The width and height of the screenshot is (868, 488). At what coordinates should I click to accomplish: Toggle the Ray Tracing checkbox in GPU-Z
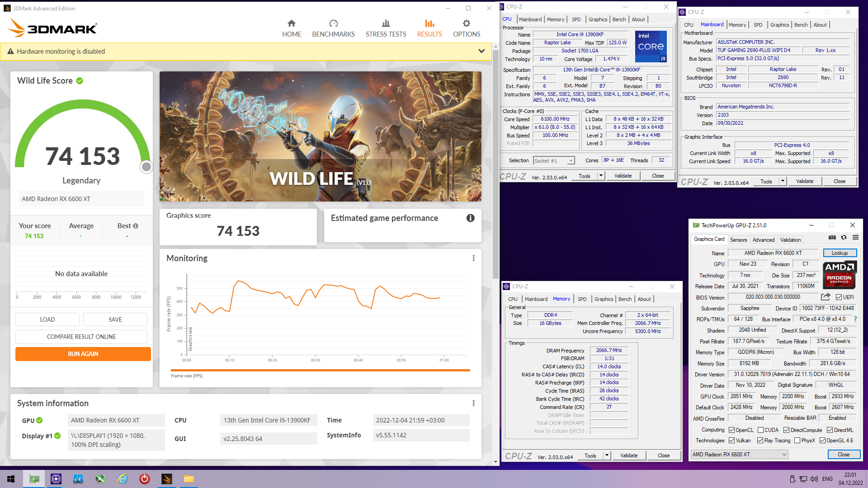pos(760,441)
